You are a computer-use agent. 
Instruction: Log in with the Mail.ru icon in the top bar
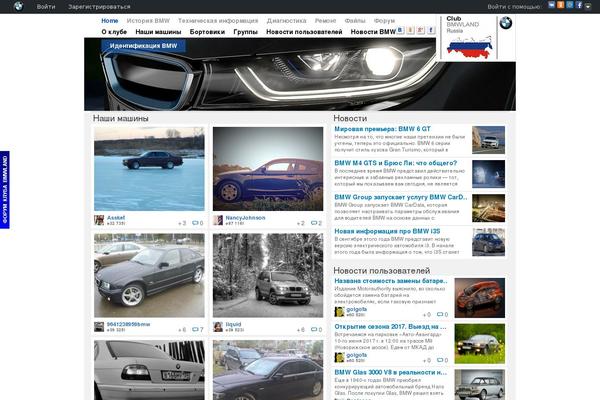pyautogui.click(x=570, y=5)
